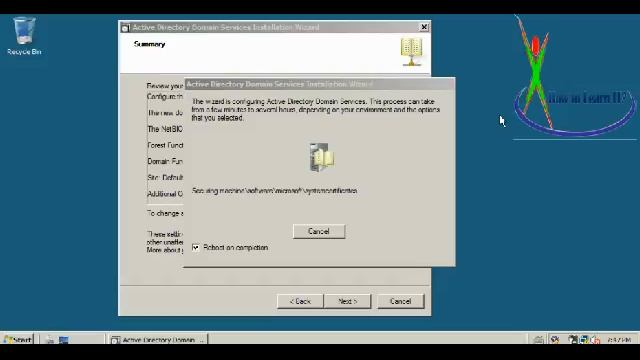This screenshot has width=640, height=360.
Task: Click the taskbar clock
Action: 619,340
